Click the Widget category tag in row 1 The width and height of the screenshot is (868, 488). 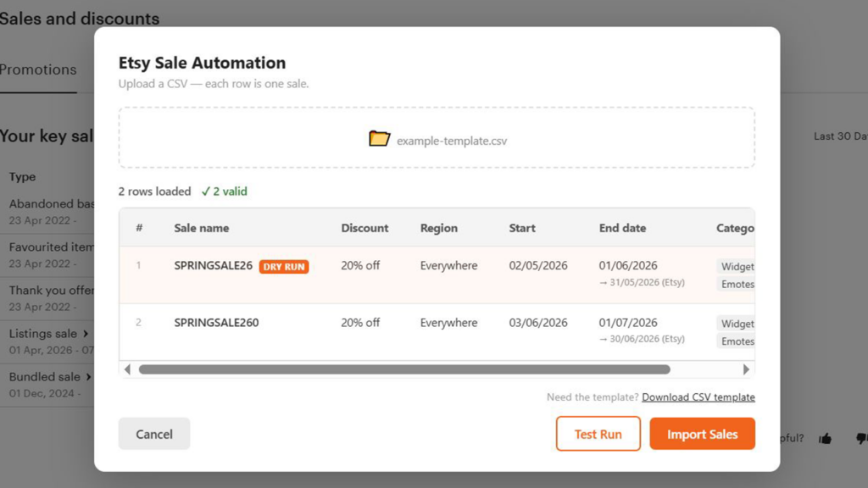click(x=737, y=267)
